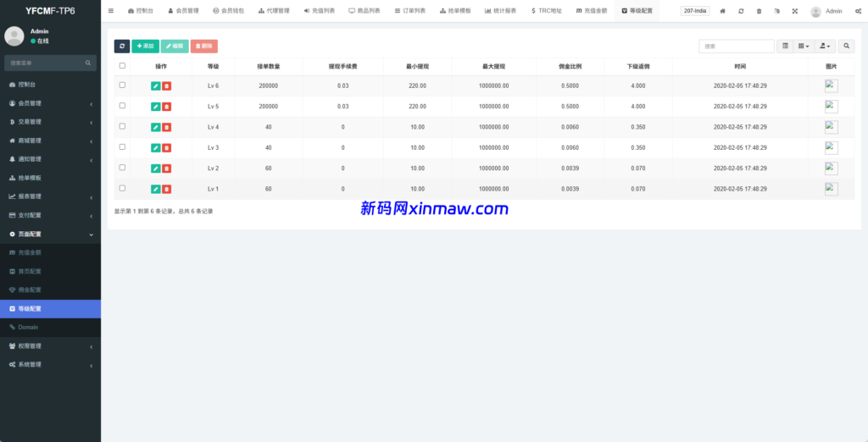
Task: Tick the select-all checkbox in table header
Action: (x=122, y=65)
